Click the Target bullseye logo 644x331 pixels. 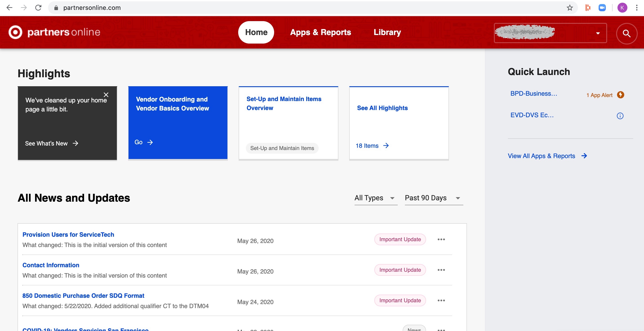click(15, 32)
